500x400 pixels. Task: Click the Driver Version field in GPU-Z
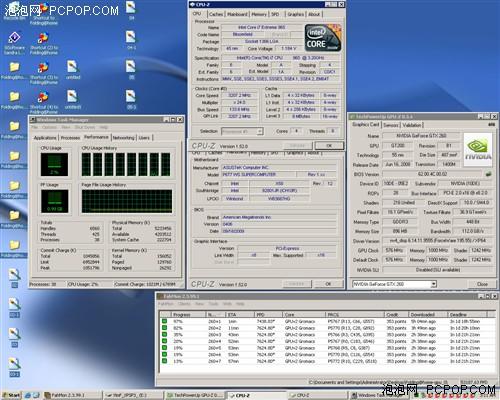click(x=438, y=241)
